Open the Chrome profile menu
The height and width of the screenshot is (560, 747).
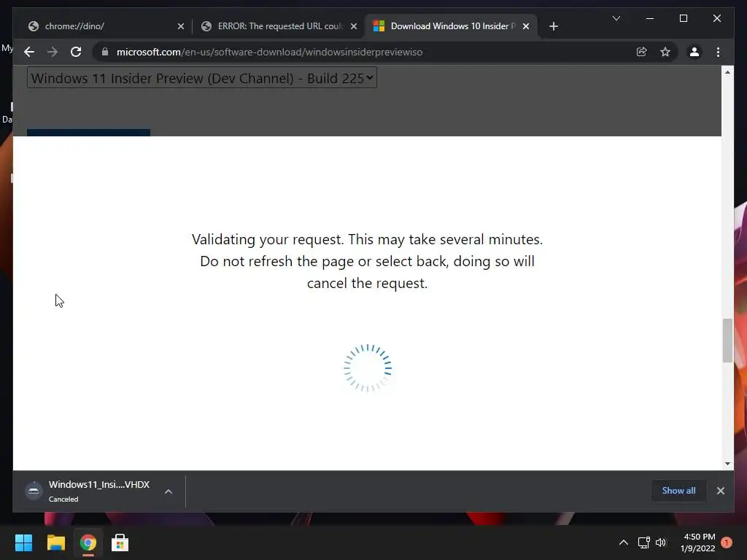pos(694,52)
